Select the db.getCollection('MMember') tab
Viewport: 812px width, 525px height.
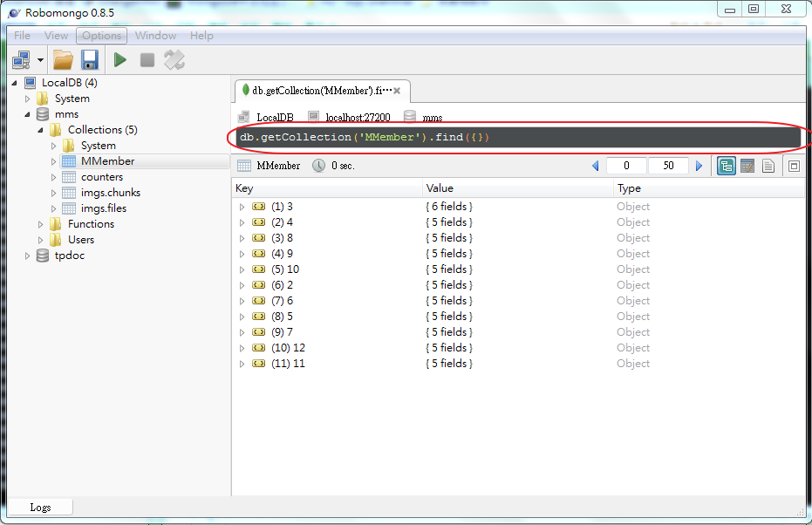[314, 91]
